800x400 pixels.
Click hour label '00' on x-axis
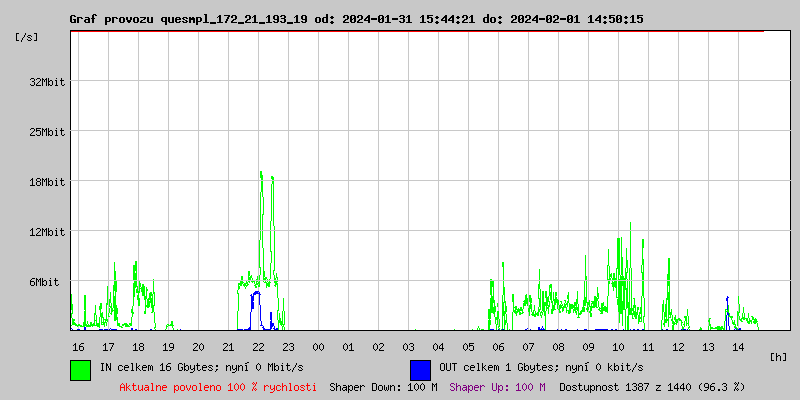318,347
